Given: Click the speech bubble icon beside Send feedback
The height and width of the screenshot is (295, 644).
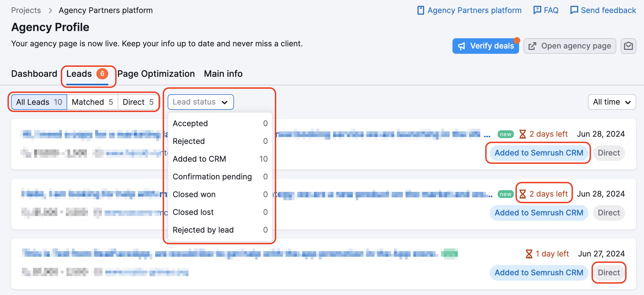Looking at the screenshot, I should coord(574,10).
